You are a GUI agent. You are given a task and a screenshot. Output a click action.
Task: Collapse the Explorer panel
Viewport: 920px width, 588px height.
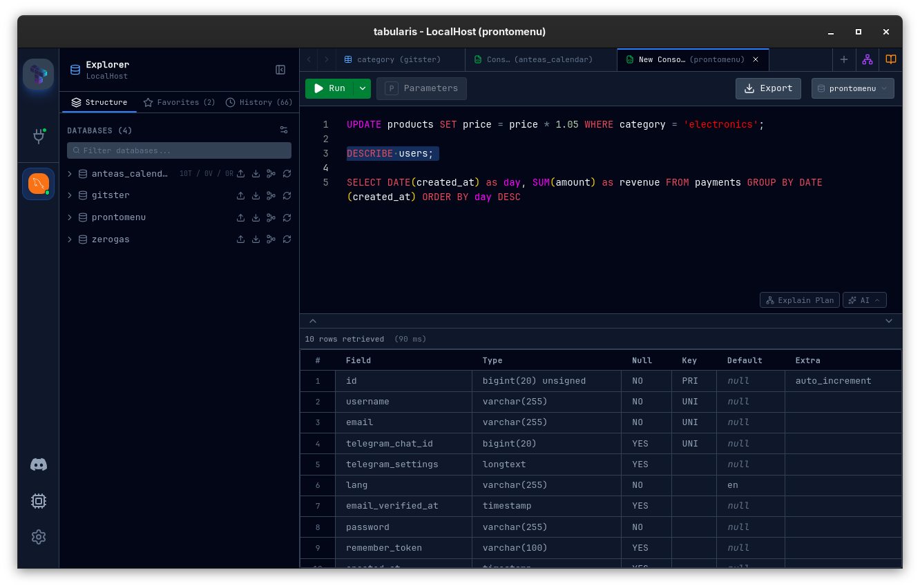click(280, 70)
